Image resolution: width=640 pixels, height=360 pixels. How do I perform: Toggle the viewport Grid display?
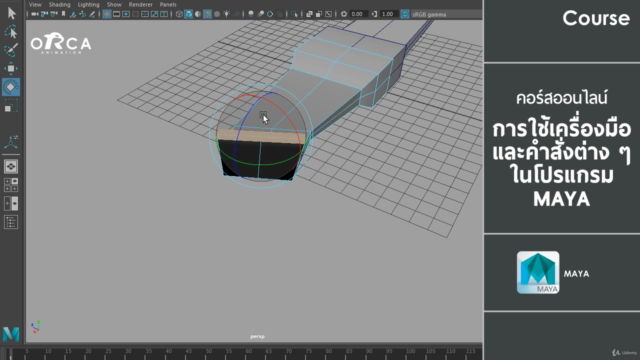[x=107, y=14]
